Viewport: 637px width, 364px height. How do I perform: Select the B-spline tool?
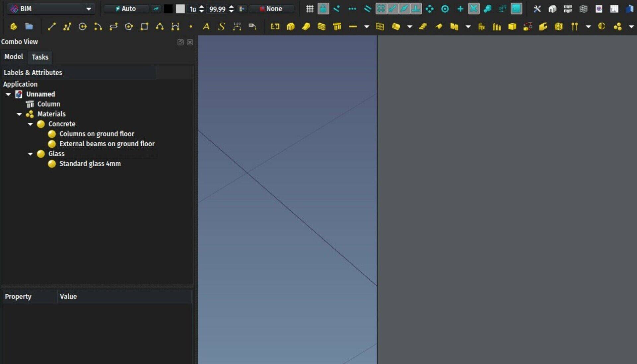pyautogui.click(x=160, y=27)
